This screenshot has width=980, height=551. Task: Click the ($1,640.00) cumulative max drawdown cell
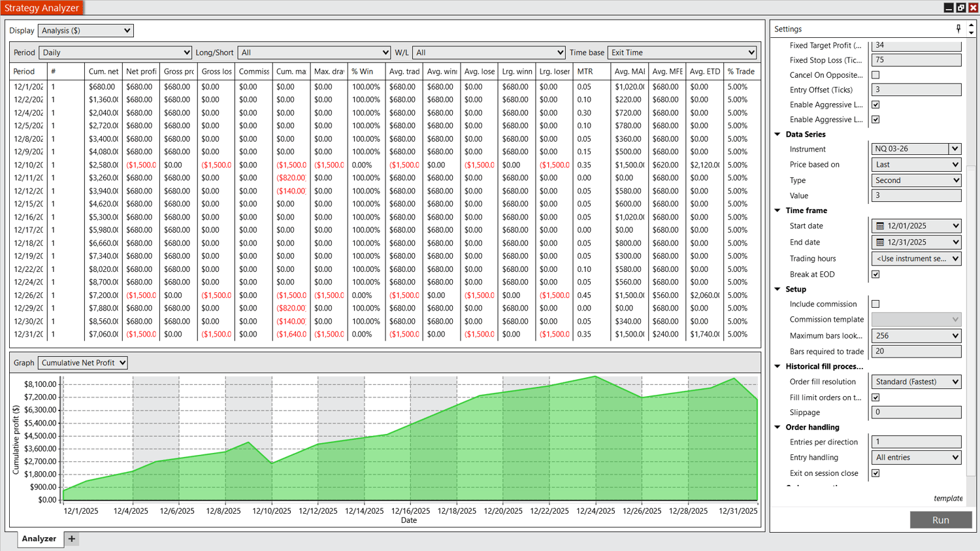291,335
